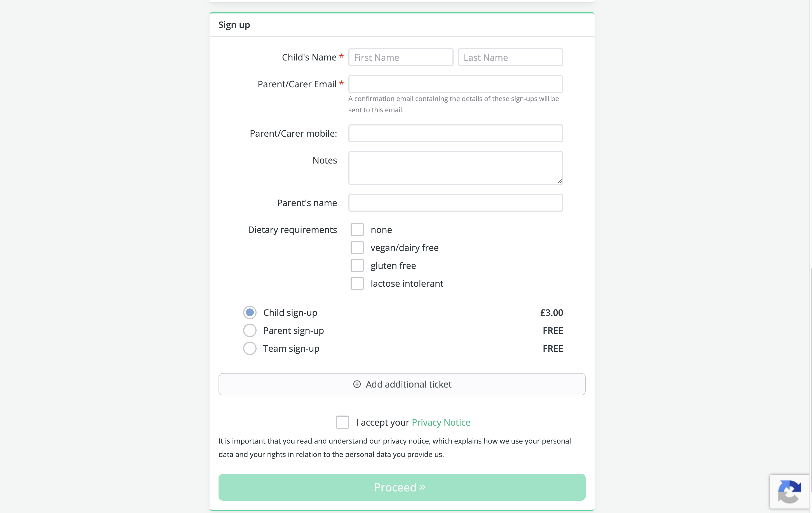Enable the gluten free checkbox
This screenshot has width=812, height=513.
coord(357,265)
